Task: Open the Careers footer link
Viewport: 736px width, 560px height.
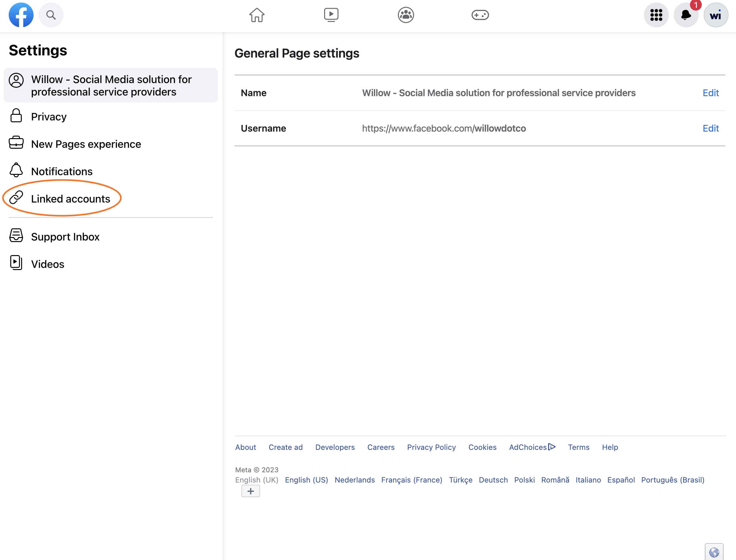Action: pos(381,447)
